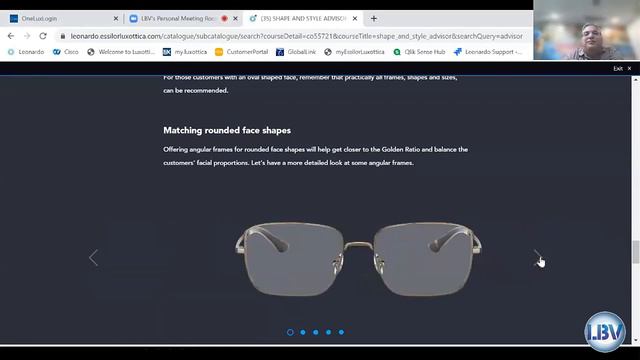Viewport: 640px width, 360px height.
Task: Click the scrollbar down arrow
Action: coord(636,340)
